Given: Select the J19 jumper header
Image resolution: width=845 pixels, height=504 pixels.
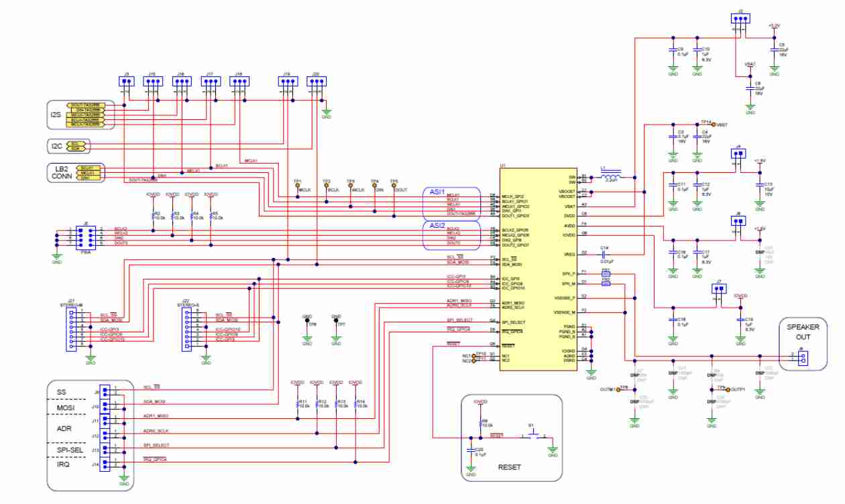Looking at the screenshot, I should (287, 81).
